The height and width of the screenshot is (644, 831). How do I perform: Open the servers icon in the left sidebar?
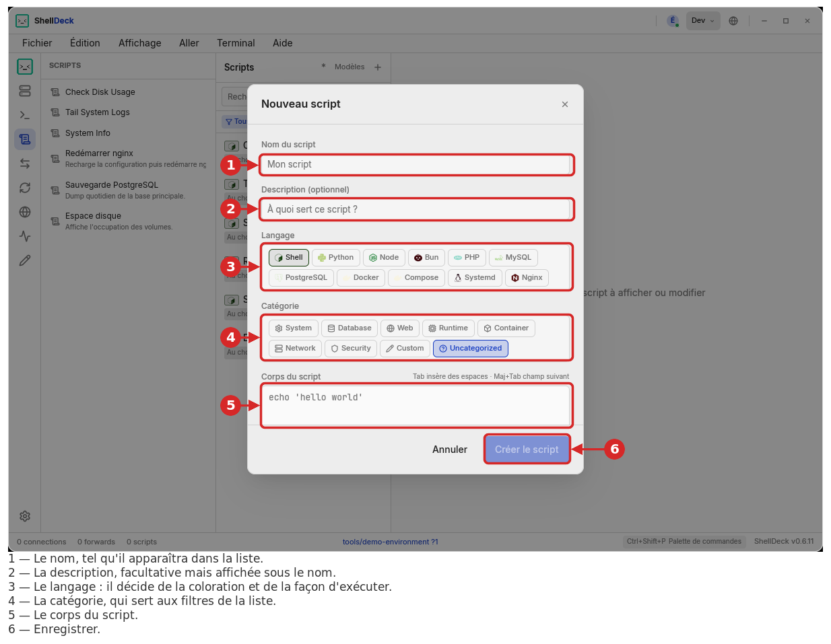pyautogui.click(x=25, y=91)
